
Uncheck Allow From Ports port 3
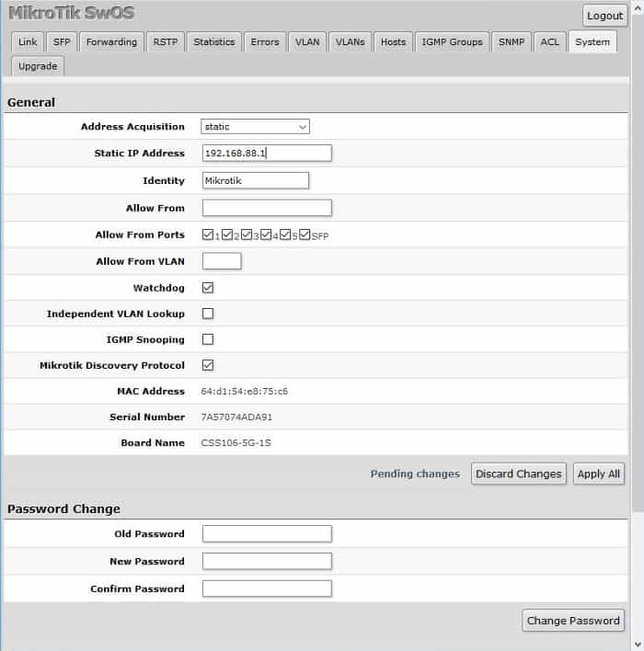[x=247, y=234]
